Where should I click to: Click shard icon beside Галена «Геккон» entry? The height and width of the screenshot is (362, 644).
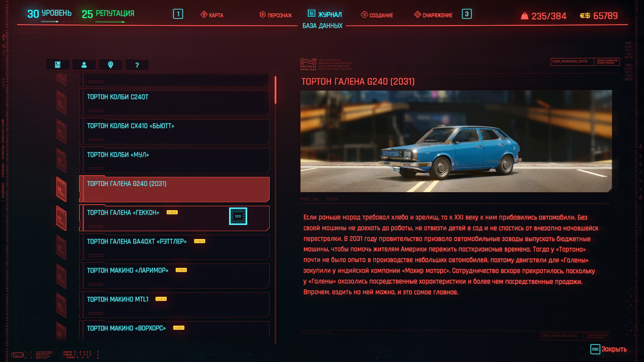pos(61,218)
